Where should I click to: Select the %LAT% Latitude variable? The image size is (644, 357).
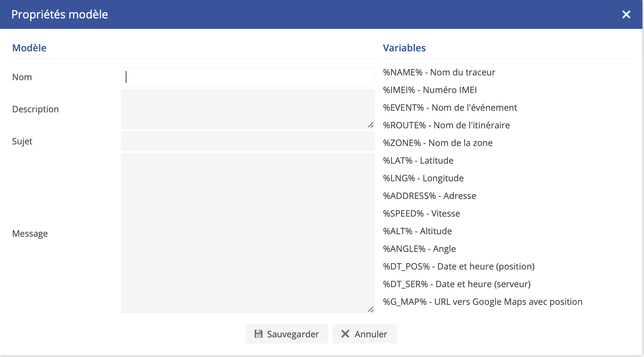418,160
